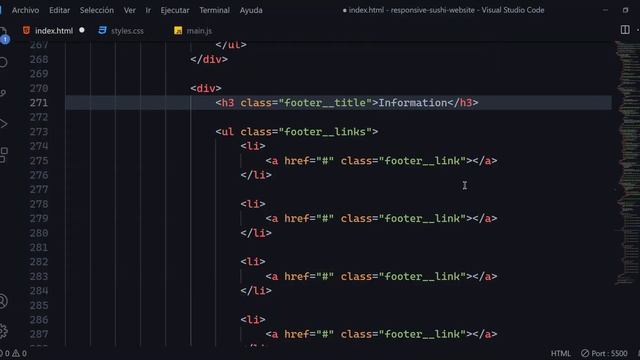
Task: Click the footer__link anchor on line 283
Action: (381, 276)
